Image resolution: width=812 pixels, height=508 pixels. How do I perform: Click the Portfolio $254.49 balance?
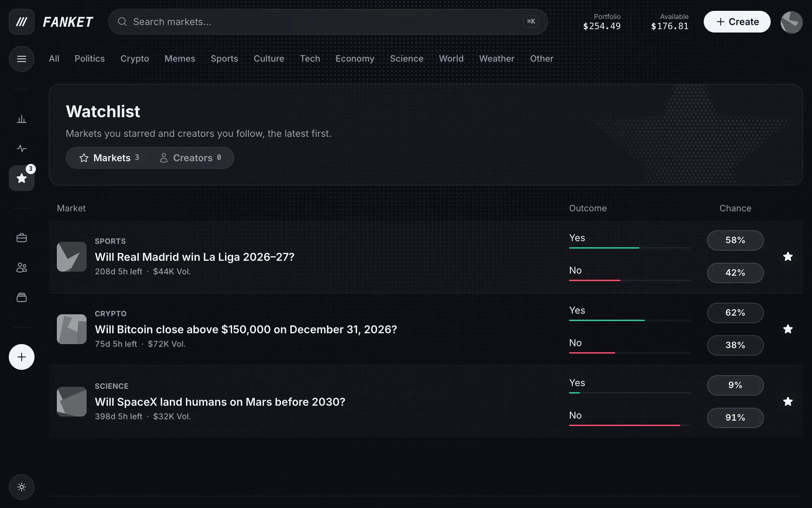coord(602,22)
